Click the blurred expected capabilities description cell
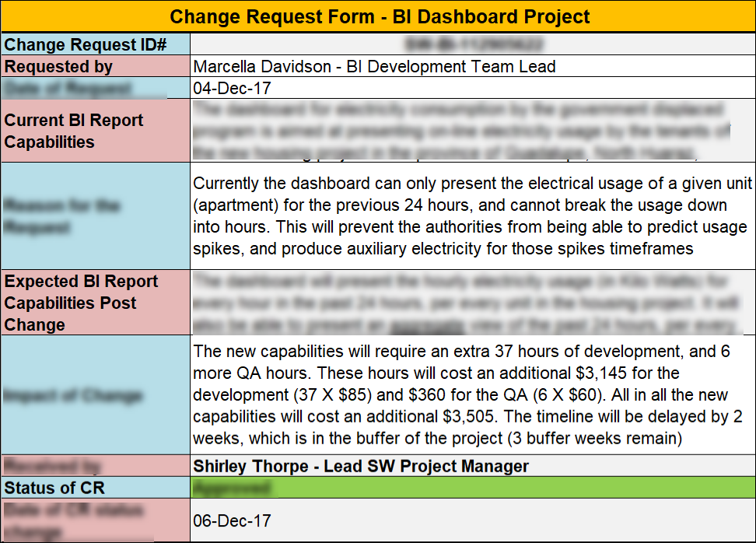This screenshot has width=756, height=543. [x=472, y=303]
